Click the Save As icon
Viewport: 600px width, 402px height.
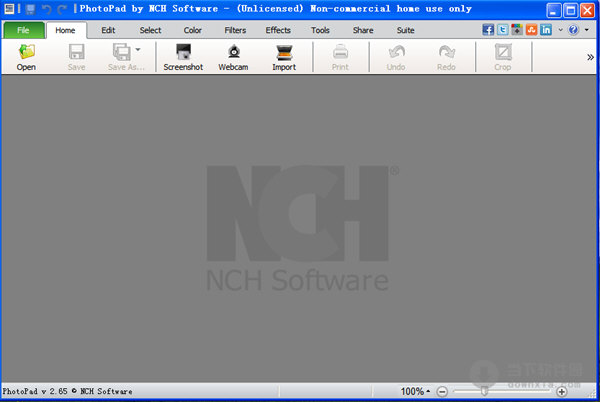pyautogui.click(x=122, y=52)
